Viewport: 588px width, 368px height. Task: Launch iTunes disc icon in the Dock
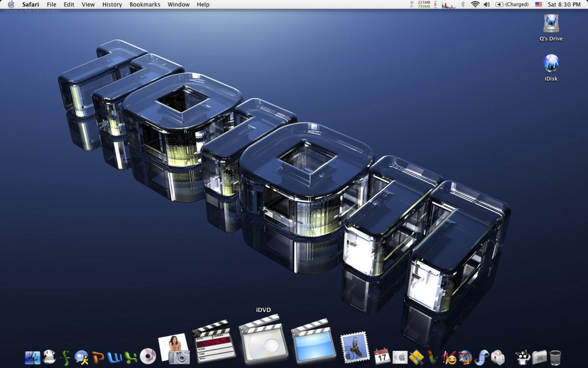[x=147, y=356]
